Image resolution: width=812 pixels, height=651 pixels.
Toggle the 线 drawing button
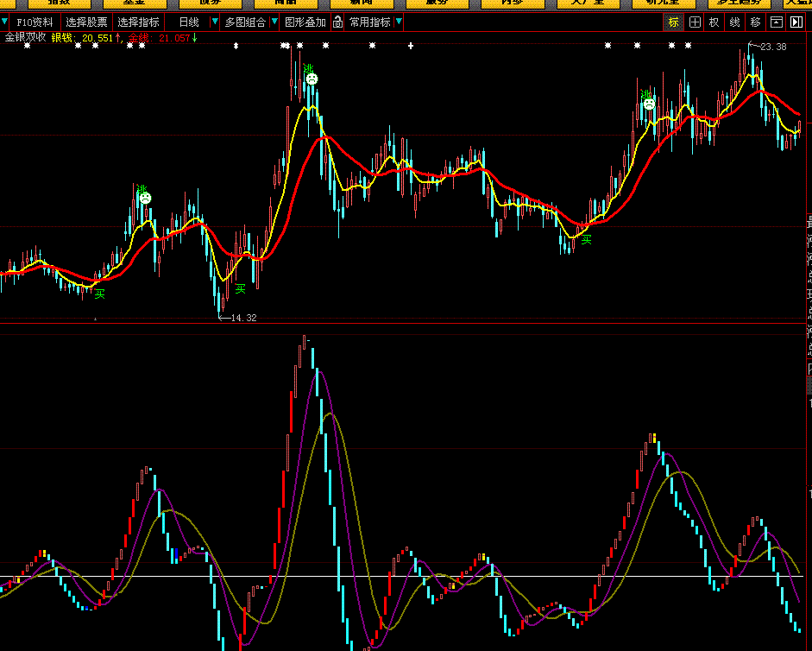735,22
